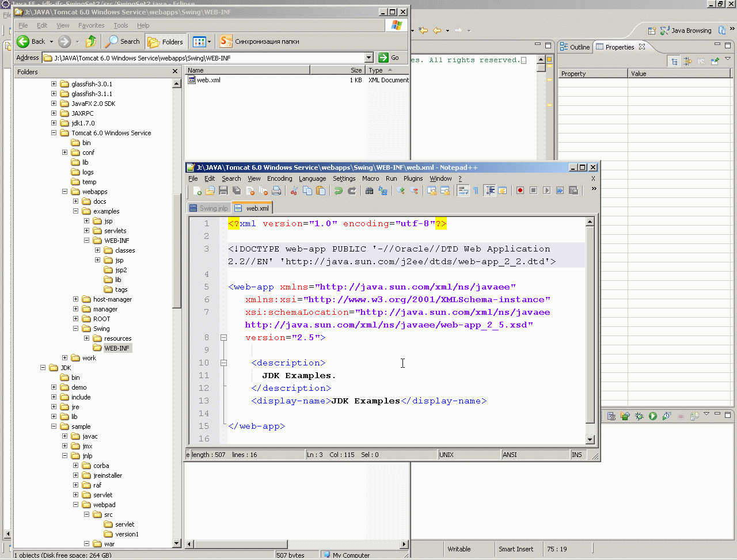The height and width of the screenshot is (560, 737).
Task: Toggle Show Indent Guide in Notepad++
Action: (x=489, y=191)
